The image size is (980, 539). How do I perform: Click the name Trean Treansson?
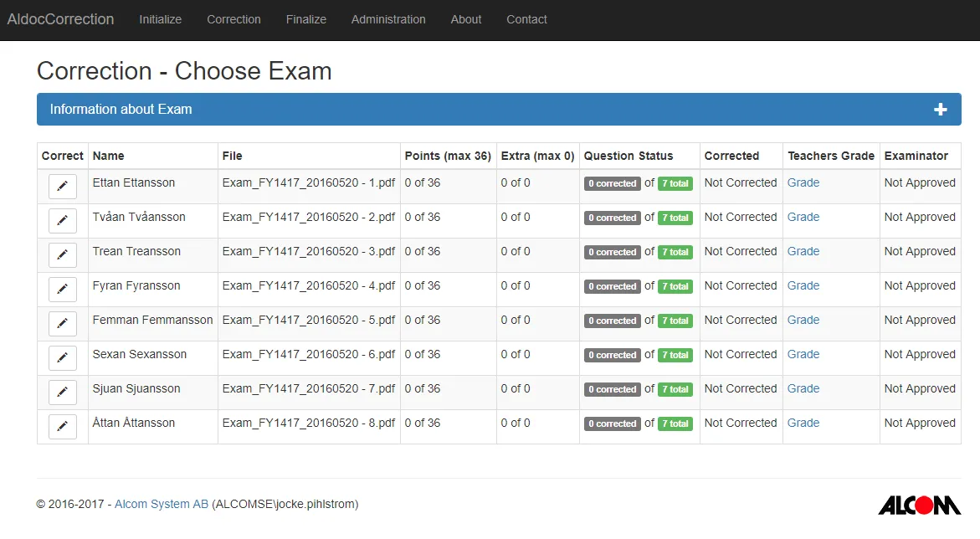tap(136, 251)
